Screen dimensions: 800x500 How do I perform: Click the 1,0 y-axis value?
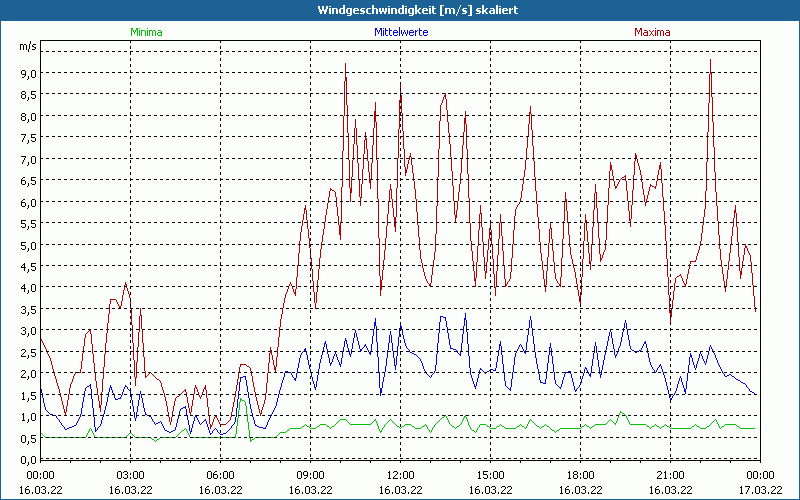pos(29,417)
